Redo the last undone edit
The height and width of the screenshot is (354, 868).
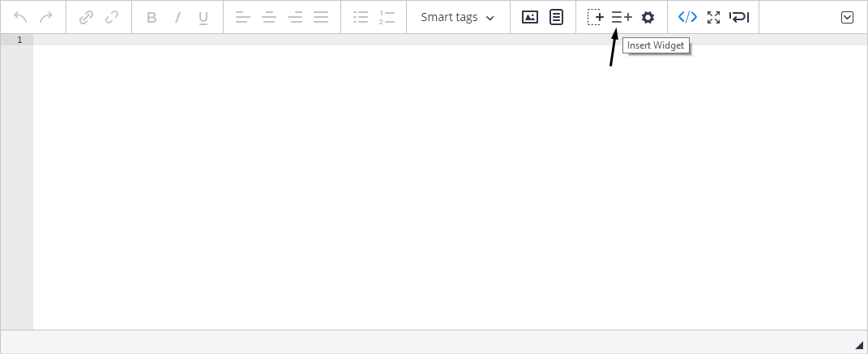tap(46, 17)
